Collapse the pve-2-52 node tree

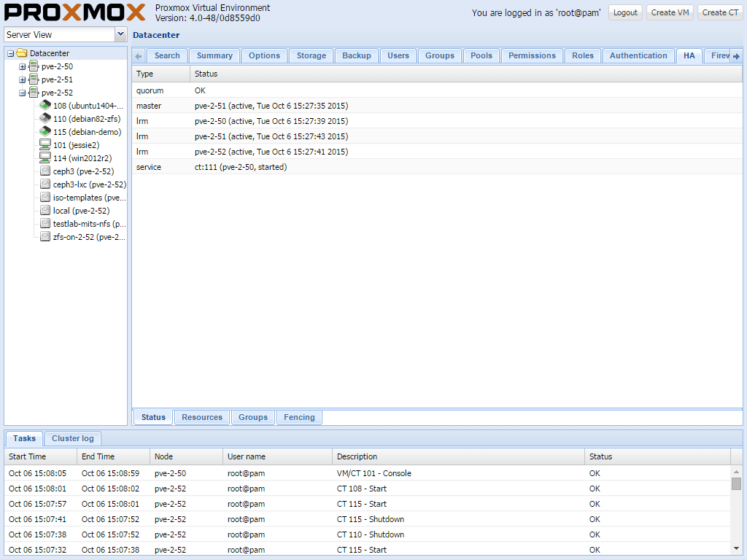pyautogui.click(x=22, y=93)
